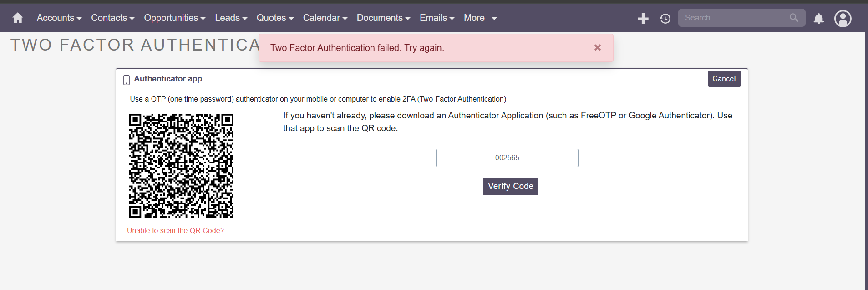Click the search magnifier icon

coord(794,18)
